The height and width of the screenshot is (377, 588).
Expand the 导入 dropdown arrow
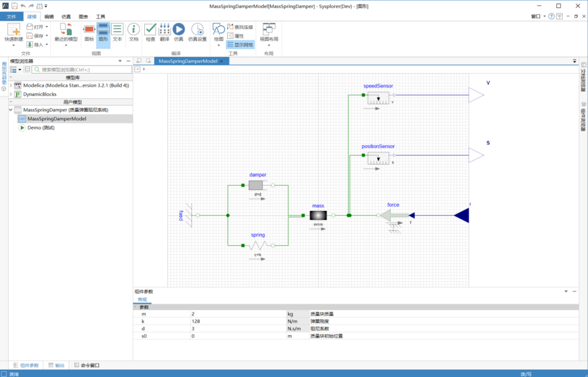(47, 45)
